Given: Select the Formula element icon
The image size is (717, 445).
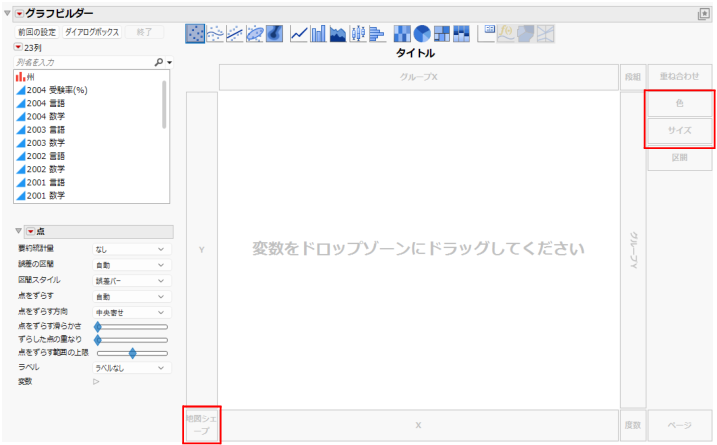Looking at the screenshot, I should pyautogui.click(x=506, y=33).
